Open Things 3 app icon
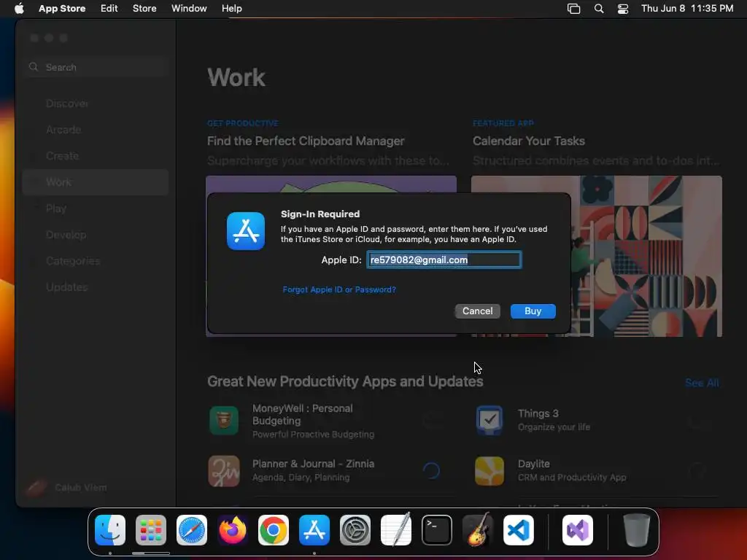The width and height of the screenshot is (747, 560). click(x=489, y=421)
